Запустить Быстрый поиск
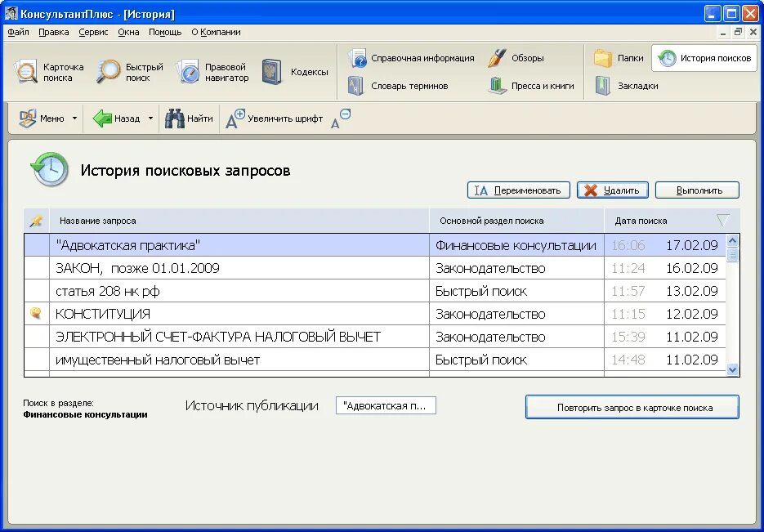Image resolution: width=764 pixels, height=532 pixels. [129, 70]
